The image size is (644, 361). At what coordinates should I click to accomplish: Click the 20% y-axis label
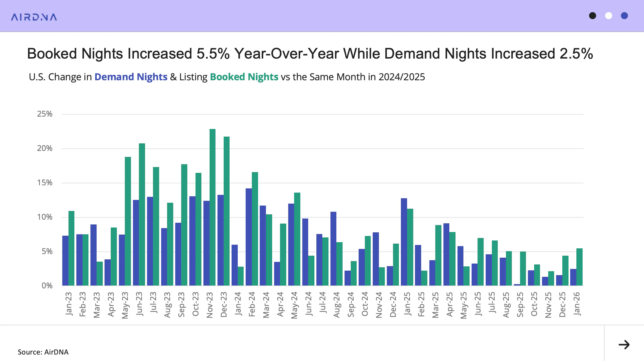[45, 148]
